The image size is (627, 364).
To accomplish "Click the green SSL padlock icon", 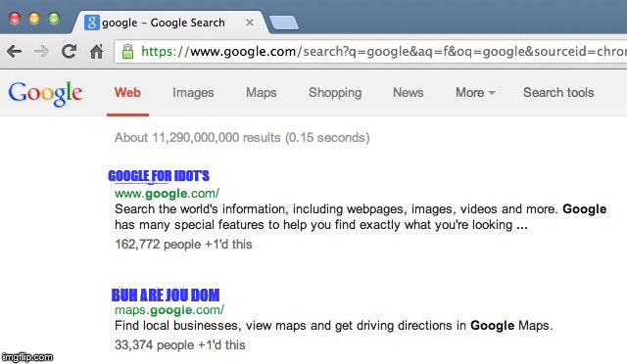I will click(x=127, y=52).
